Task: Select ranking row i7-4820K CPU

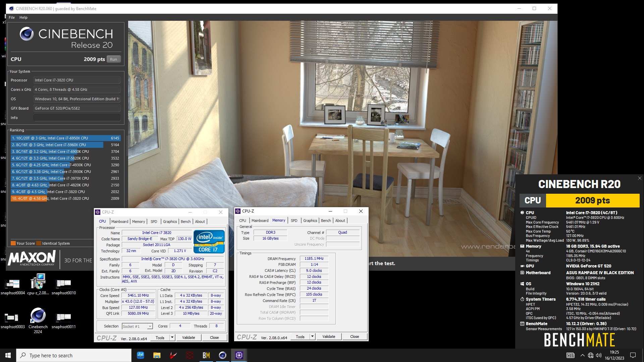Action: [x=66, y=185]
